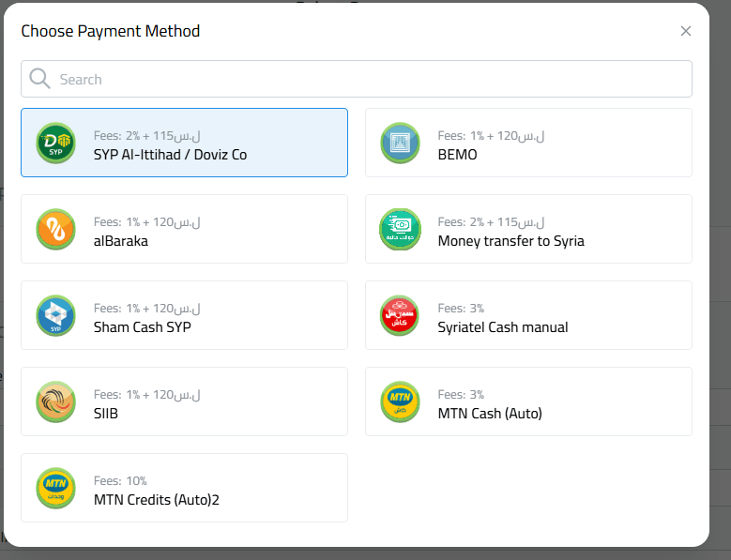731x560 pixels.
Task: Click the fees line above SYP Al-Ittihad
Action: [x=146, y=136]
